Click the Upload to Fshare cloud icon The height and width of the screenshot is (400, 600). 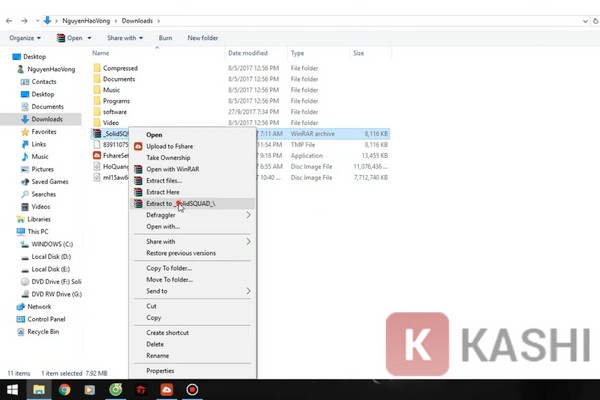tap(138, 146)
